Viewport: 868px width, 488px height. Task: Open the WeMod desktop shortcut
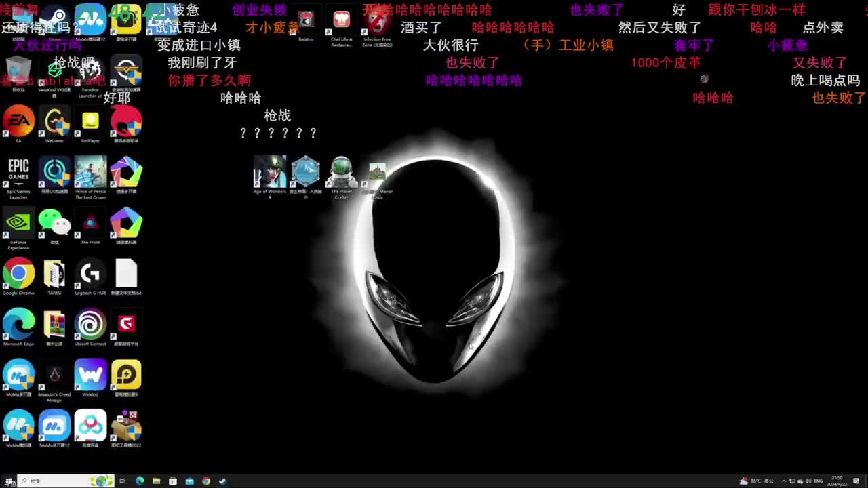[x=90, y=378]
